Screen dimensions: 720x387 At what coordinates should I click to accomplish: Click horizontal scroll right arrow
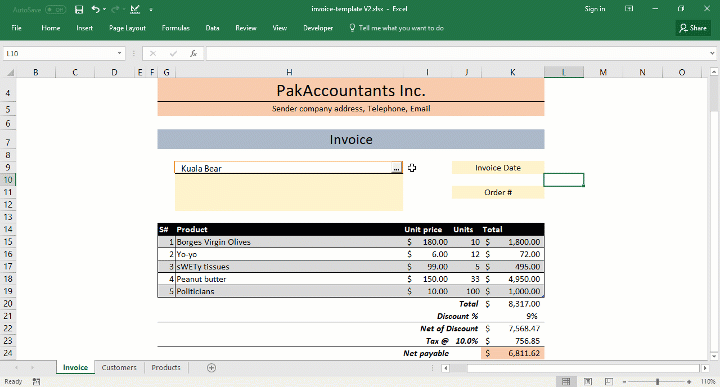[705, 368]
